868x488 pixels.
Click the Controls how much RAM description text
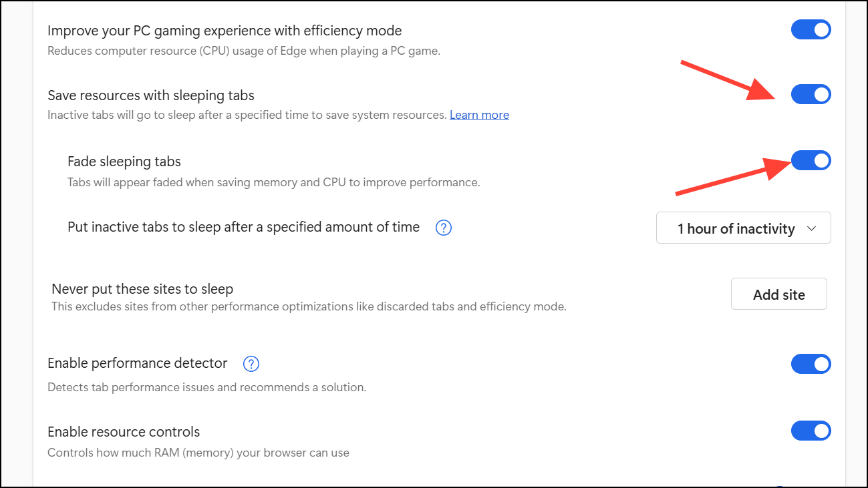(x=198, y=453)
